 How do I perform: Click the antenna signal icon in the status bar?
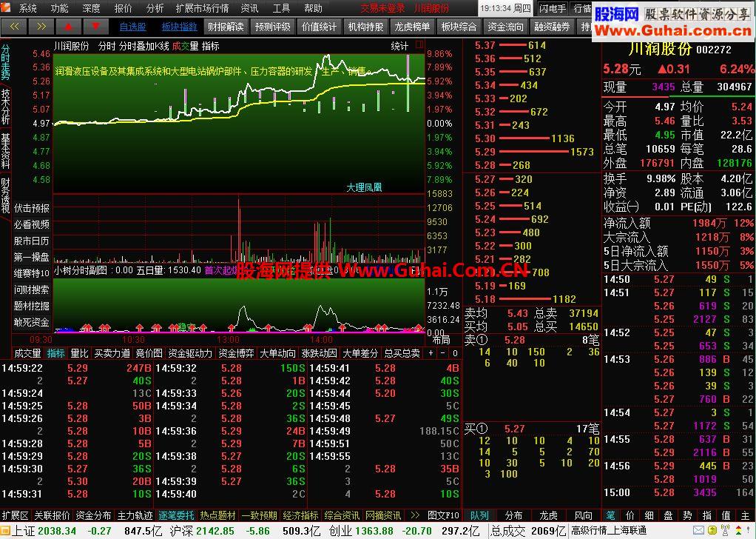726,532
